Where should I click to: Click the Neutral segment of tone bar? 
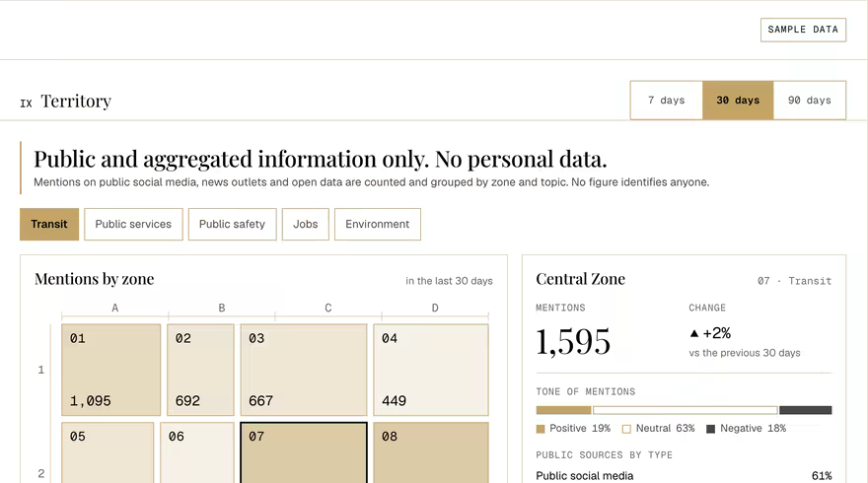686,410
